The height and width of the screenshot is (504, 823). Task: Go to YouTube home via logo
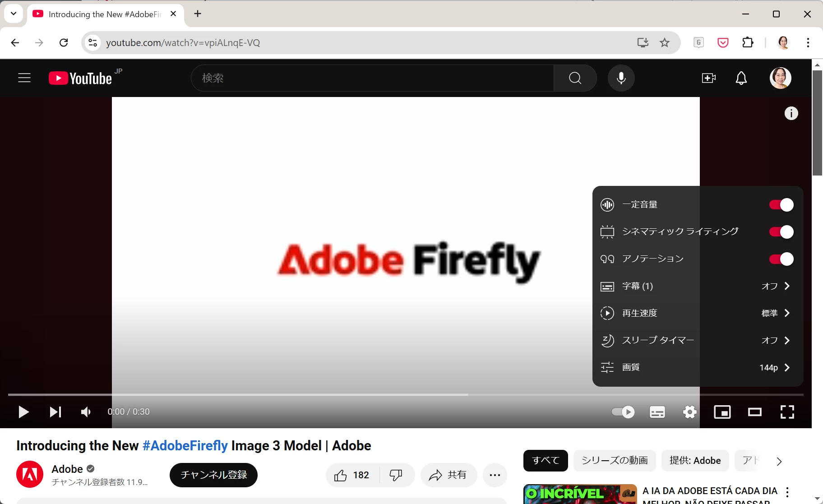point(80,78)
